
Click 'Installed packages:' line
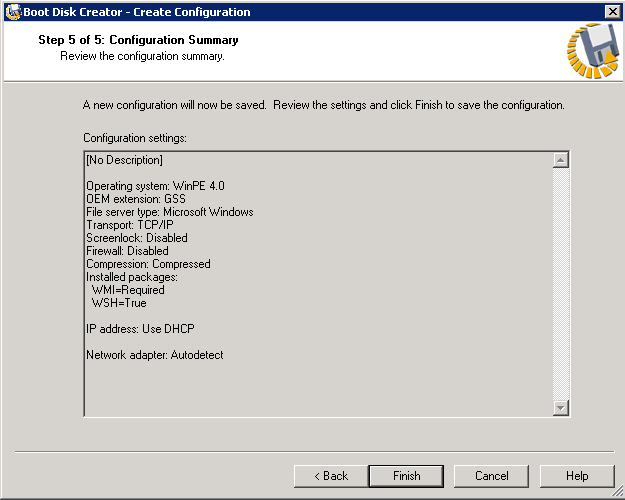tap(132, 277)
